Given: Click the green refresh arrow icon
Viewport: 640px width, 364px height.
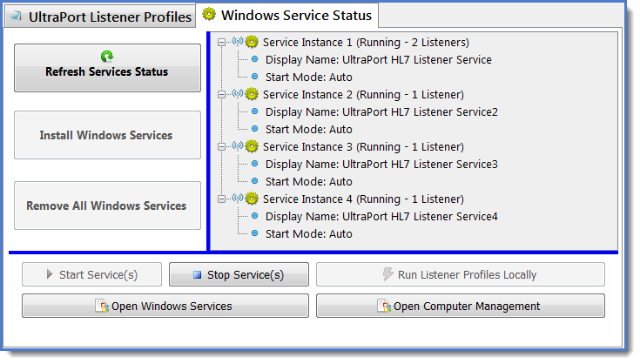Looking at the screenshot, I should [x=107, y=56].
